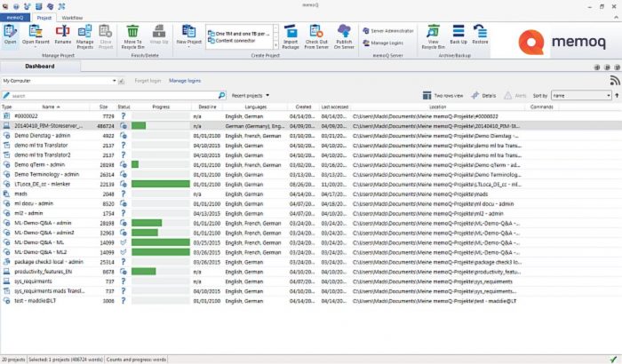Image resolution: width=622 pixels, height=364 pixels.
Task: Click in the project search field
Action: (x=113, y=96)
